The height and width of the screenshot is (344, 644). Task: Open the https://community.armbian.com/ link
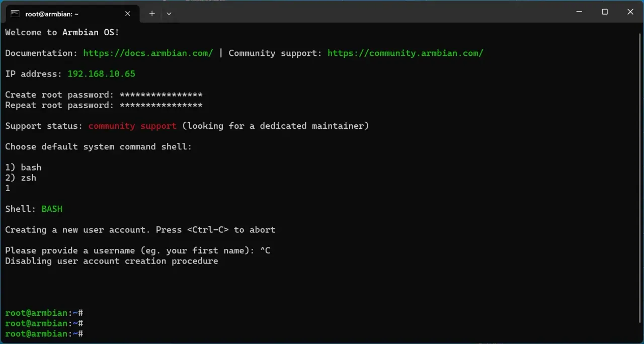406,53
